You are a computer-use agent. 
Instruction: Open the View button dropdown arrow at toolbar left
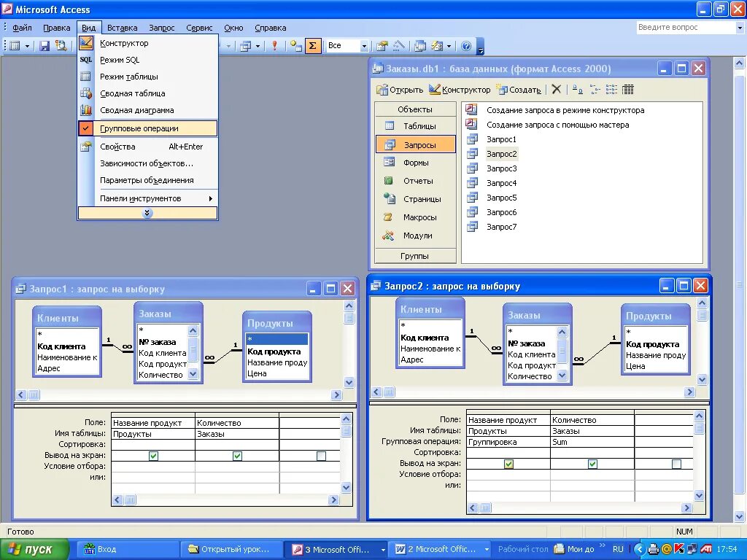tap(27, 46)
